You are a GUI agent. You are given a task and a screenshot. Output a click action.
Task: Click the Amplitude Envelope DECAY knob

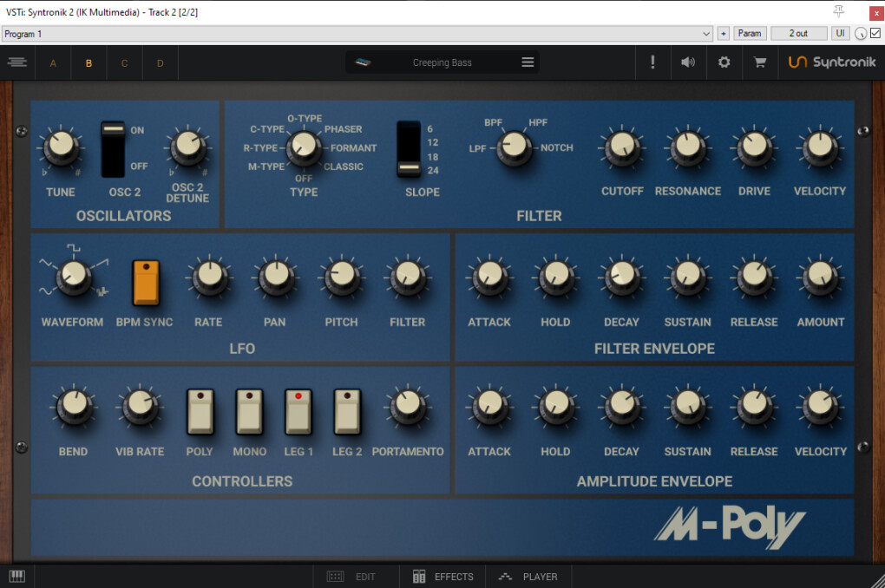622,406
